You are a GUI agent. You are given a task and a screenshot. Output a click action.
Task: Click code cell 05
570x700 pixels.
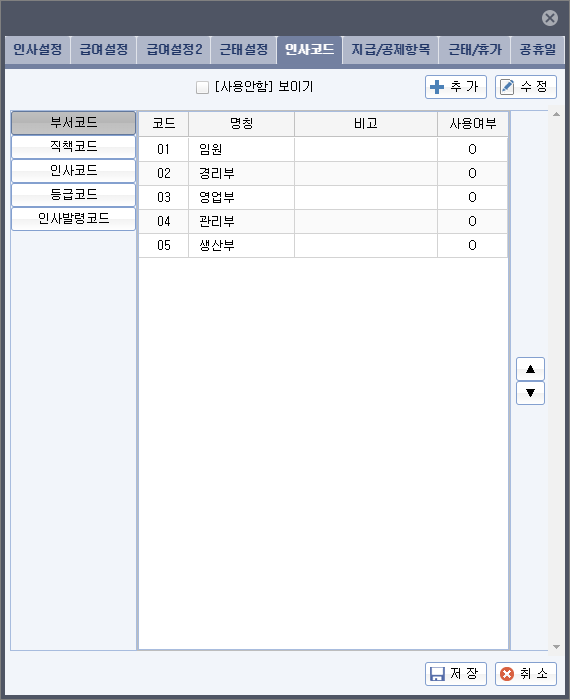164,246
